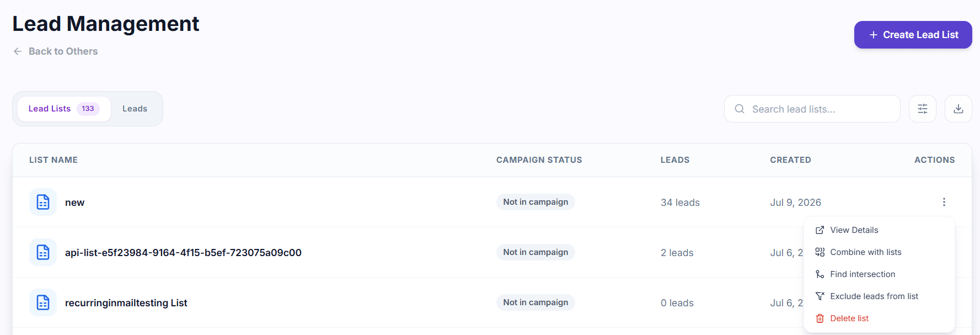Click the magnifier icon in search box
The width and height of the screenshot is (980, 335).
coord(740,109)
